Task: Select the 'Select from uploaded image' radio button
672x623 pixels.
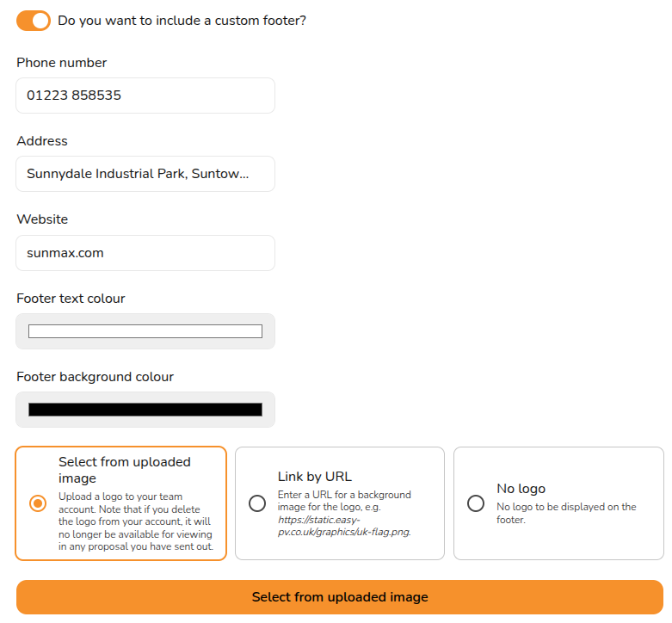Action: click(x=38, y=503)
